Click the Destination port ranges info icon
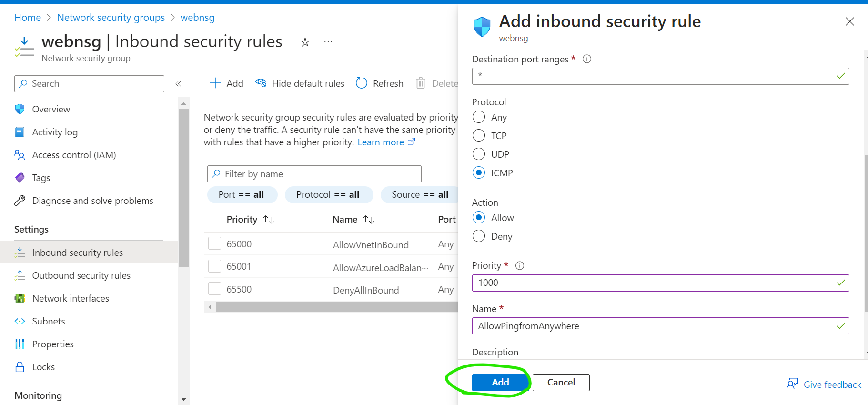The image size is (868, 405). click(587, 59)
